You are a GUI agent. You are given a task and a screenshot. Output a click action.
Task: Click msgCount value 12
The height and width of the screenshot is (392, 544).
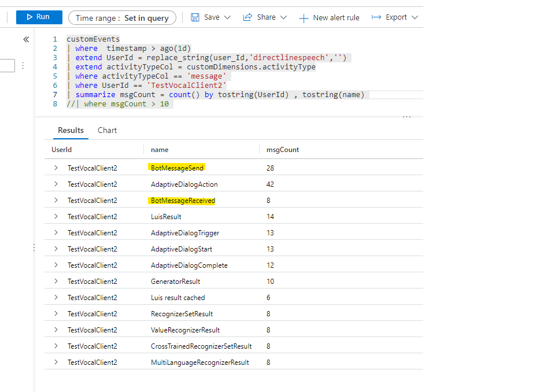pyautogui.click(x=270, y=265)
